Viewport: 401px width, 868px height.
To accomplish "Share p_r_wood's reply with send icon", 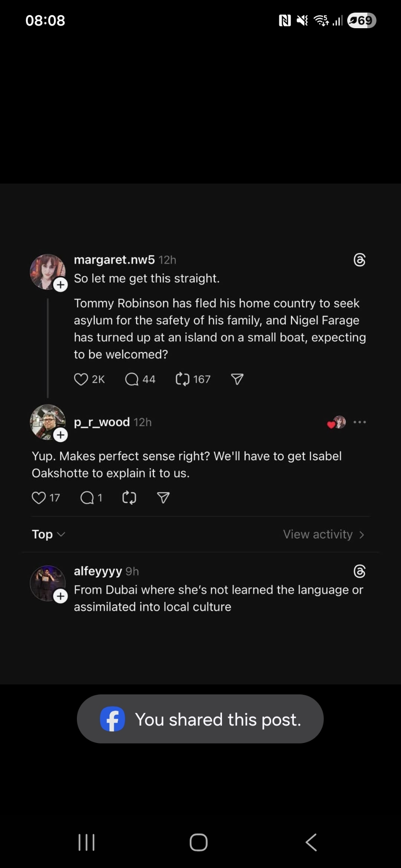I will 163,498.
